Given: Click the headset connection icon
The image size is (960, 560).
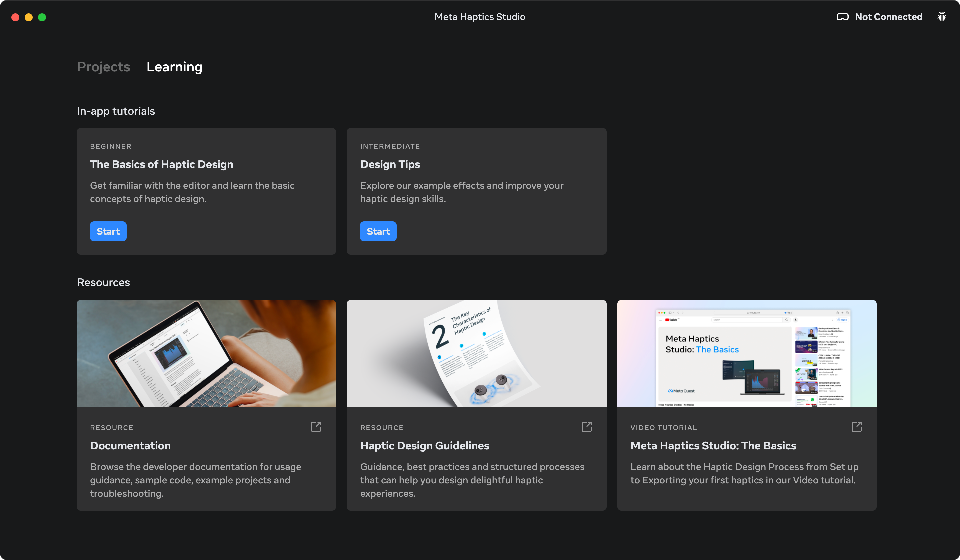Looking at the screenshot, I should [842, 17].
